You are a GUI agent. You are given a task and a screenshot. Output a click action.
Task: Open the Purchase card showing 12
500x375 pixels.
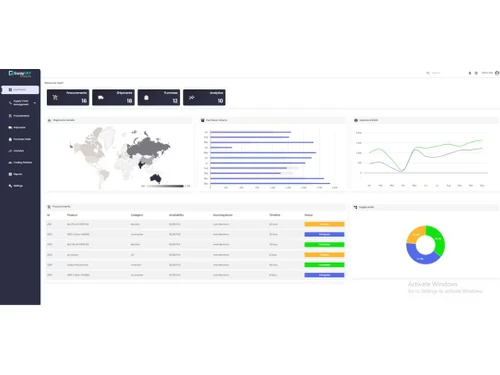[x=159, y=97]
